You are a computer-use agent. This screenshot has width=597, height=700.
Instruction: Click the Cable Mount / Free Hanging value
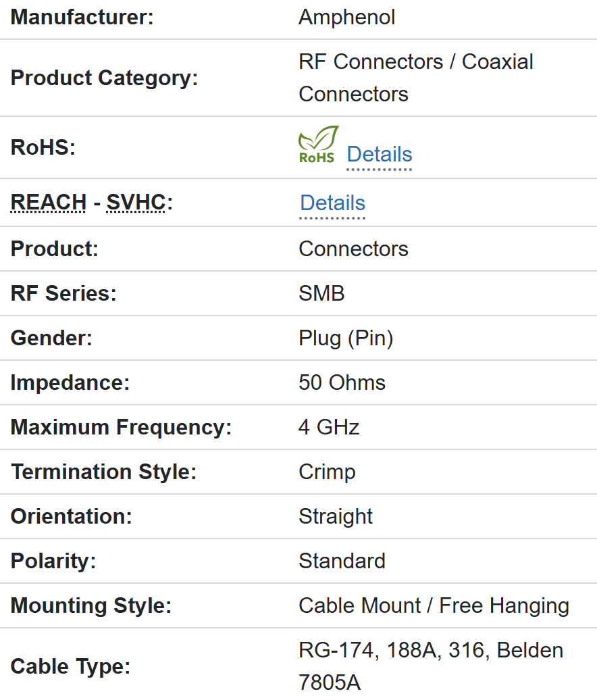pos(434,605)
